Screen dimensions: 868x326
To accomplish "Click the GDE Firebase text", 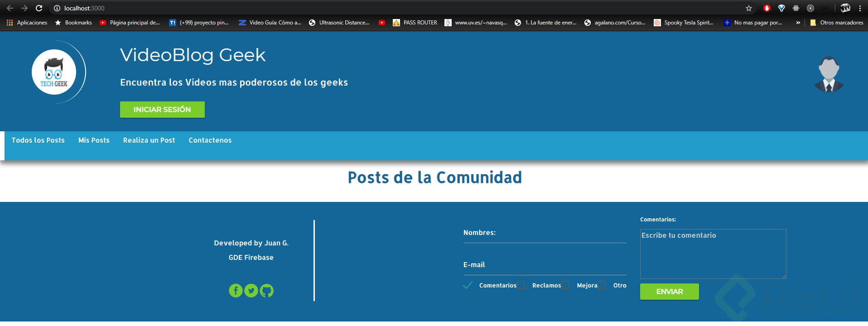I will click(x=251, y=258).
